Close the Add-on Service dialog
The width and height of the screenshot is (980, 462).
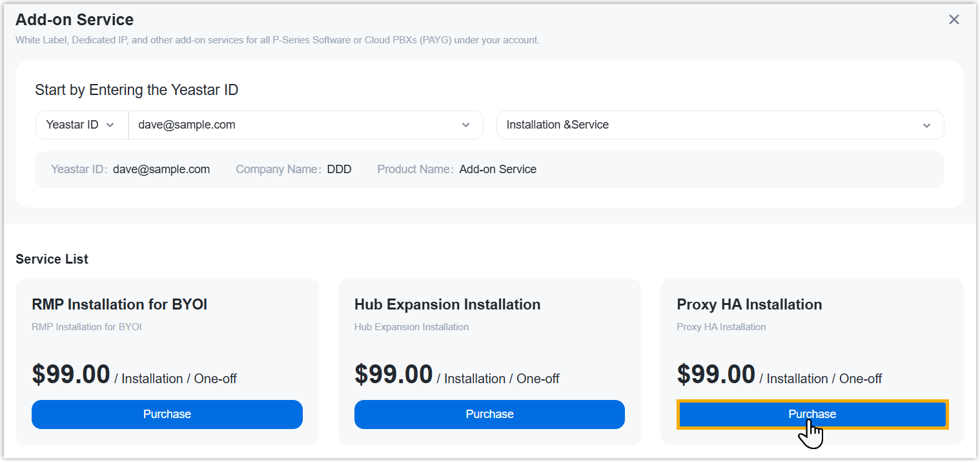(x=954, y=19)
